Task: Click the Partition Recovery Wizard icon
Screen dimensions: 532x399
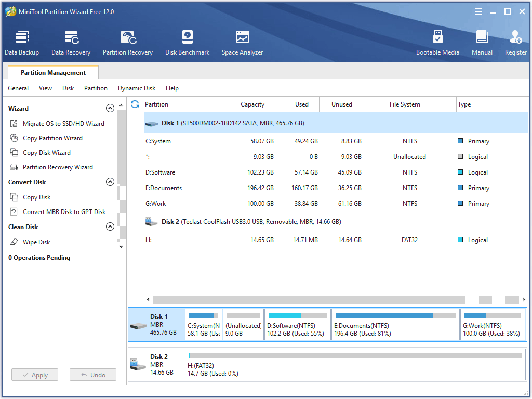Action: tap(14, 167)
